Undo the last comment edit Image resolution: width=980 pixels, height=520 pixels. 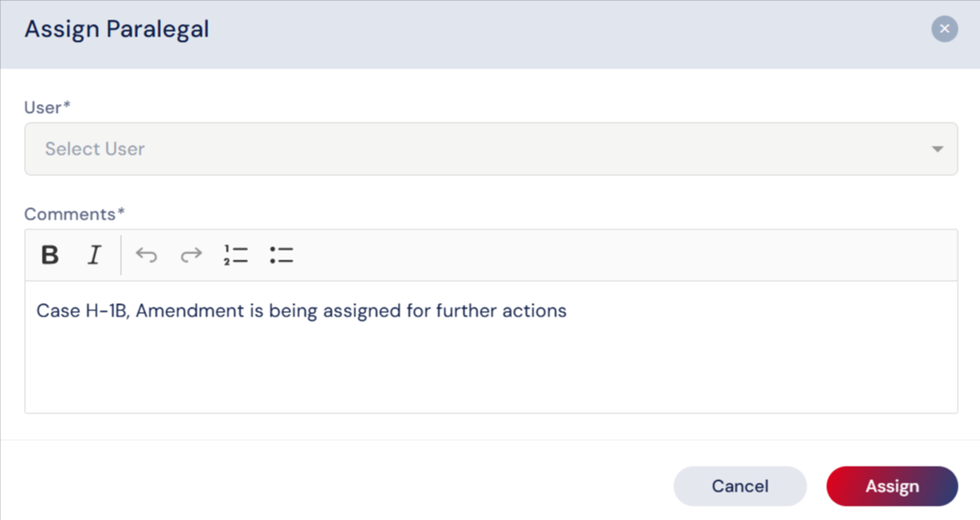pyautogui.click(x=147, y=255)
